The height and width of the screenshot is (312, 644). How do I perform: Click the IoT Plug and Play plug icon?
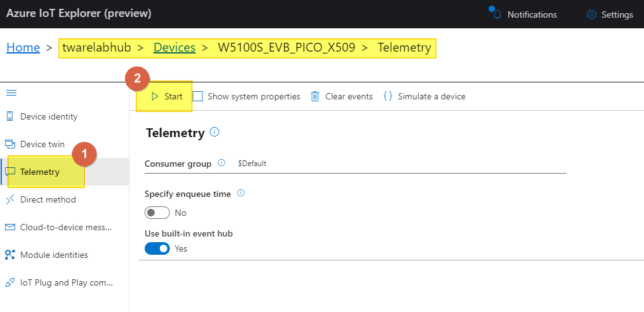(x=10, y=282)
